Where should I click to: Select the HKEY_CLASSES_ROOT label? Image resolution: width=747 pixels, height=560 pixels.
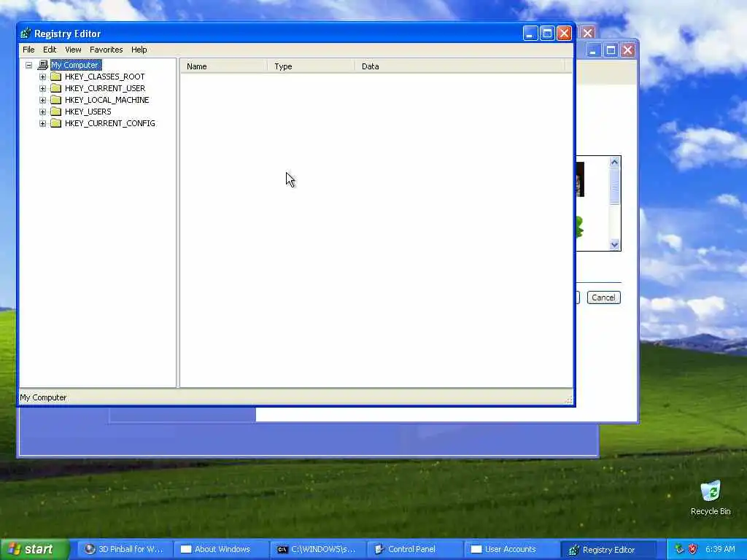point(105,77)
